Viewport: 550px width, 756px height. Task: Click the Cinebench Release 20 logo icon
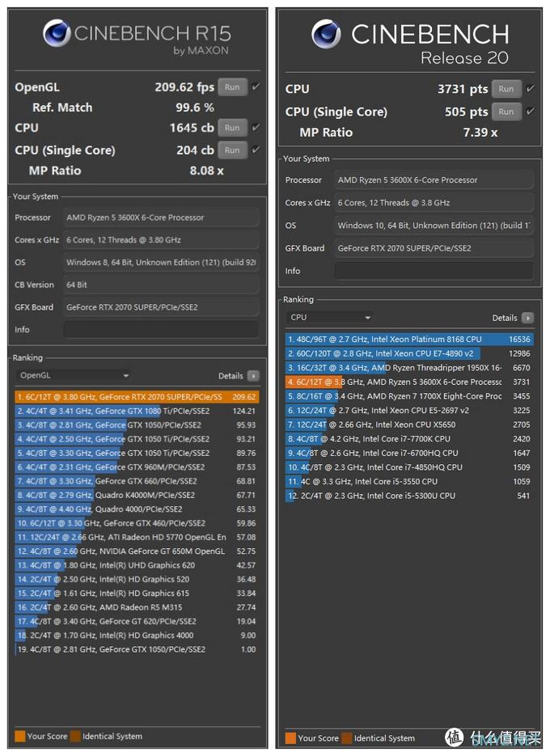(326, 34)
